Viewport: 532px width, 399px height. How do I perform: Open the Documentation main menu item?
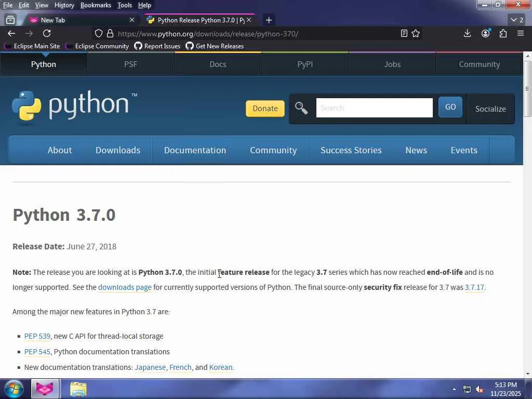195,150
